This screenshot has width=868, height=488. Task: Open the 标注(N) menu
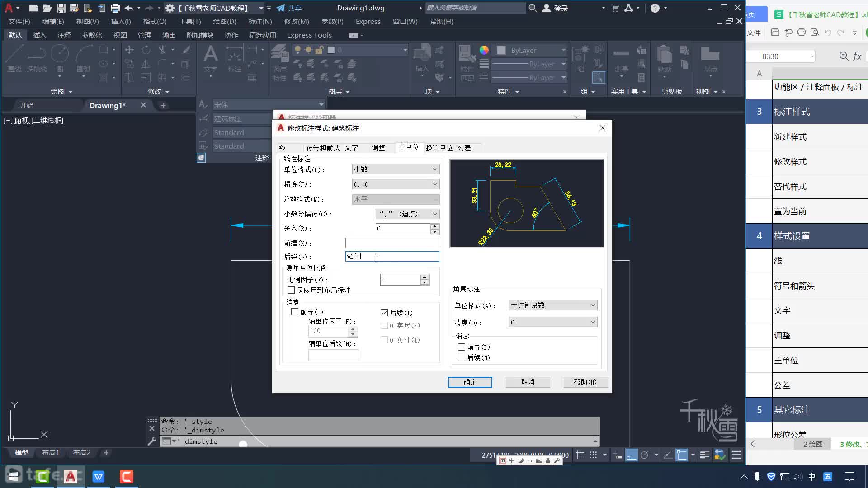pyautogui.click(x=260, y=21)
